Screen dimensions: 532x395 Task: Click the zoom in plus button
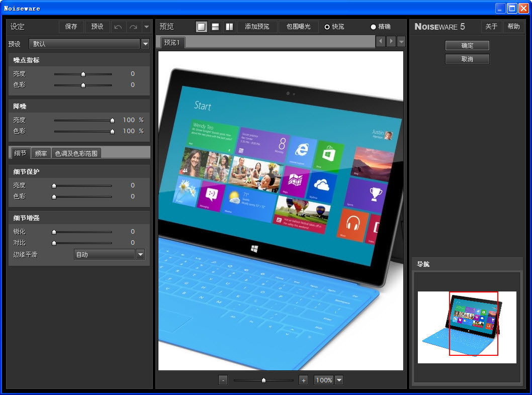[304, 380]
